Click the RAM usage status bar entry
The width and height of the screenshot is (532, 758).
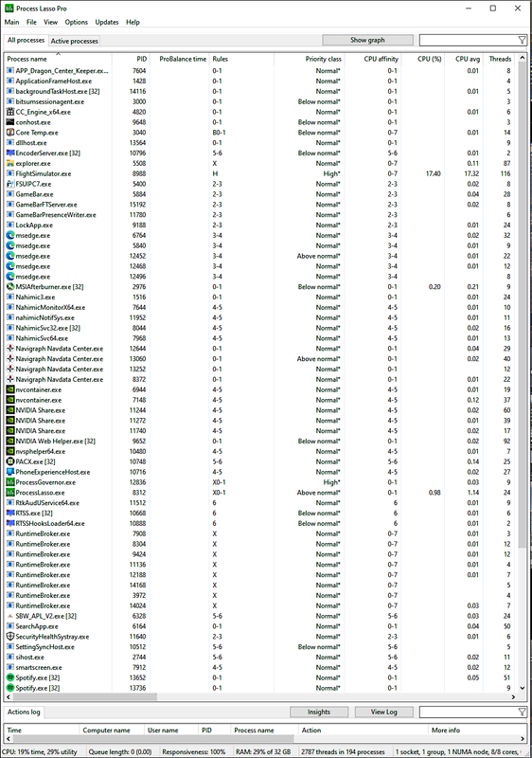click(x=263, y=751)
